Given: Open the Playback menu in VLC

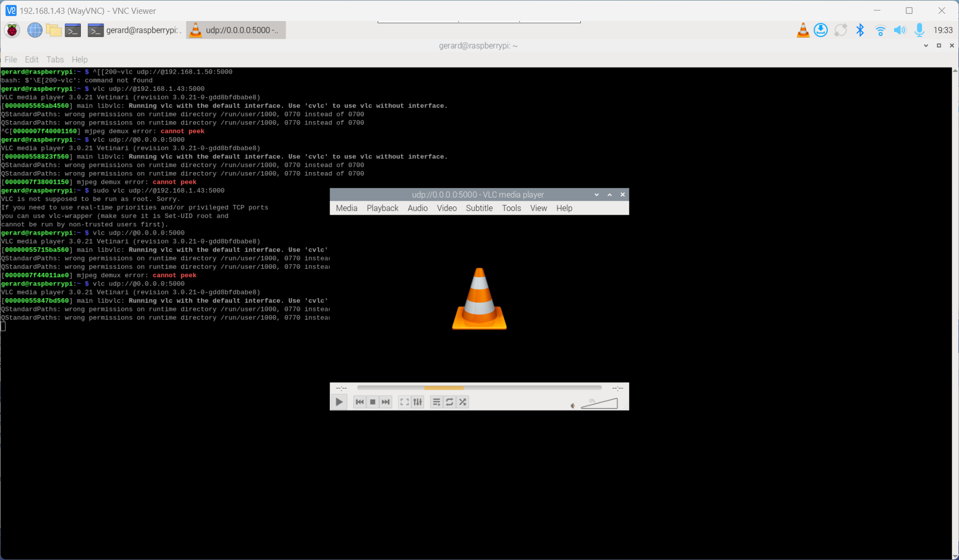Looking at the screenshot, I should tap(383, 208).
